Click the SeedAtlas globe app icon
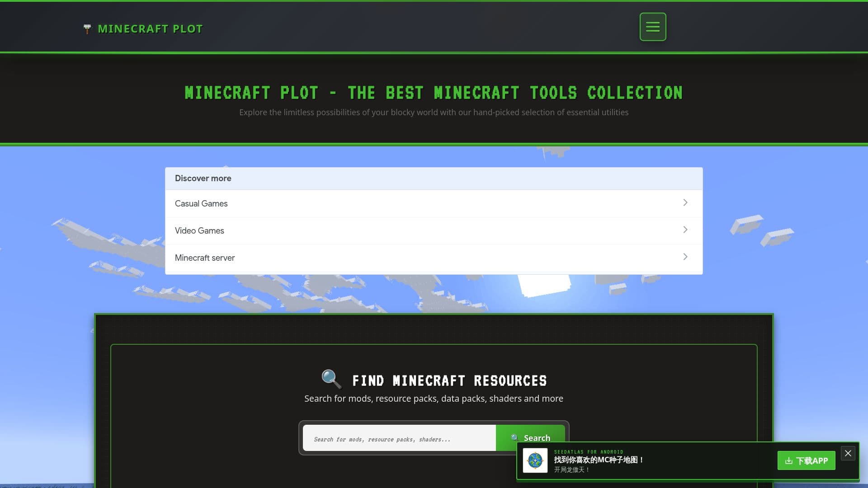The width and height of the screenshot is (868, 488). 535,460
